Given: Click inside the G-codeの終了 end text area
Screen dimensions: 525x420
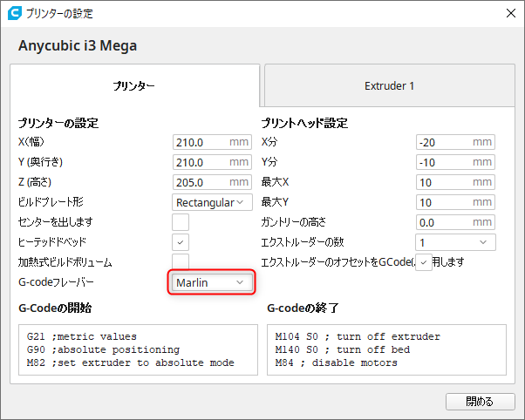Looking at the screenshot, I should [386, 349].
